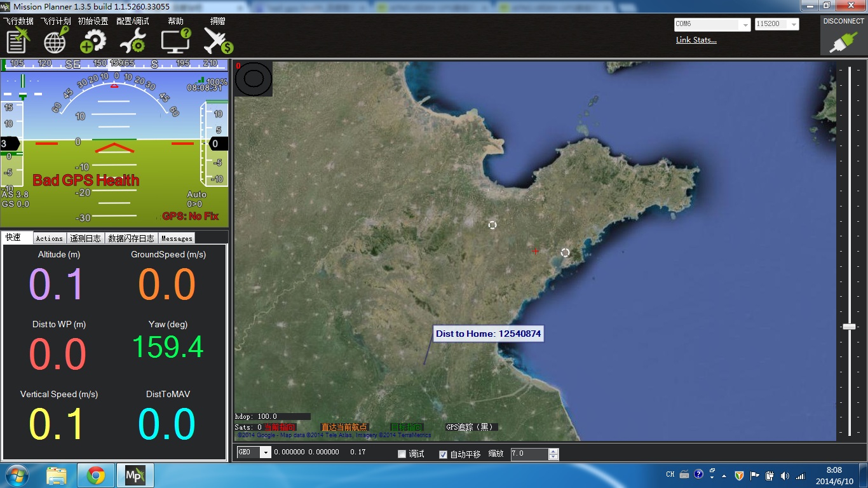Open the GEO coordinate format dropdown
This screenshot has width=868, height=488.
click(x=266, y=452)
